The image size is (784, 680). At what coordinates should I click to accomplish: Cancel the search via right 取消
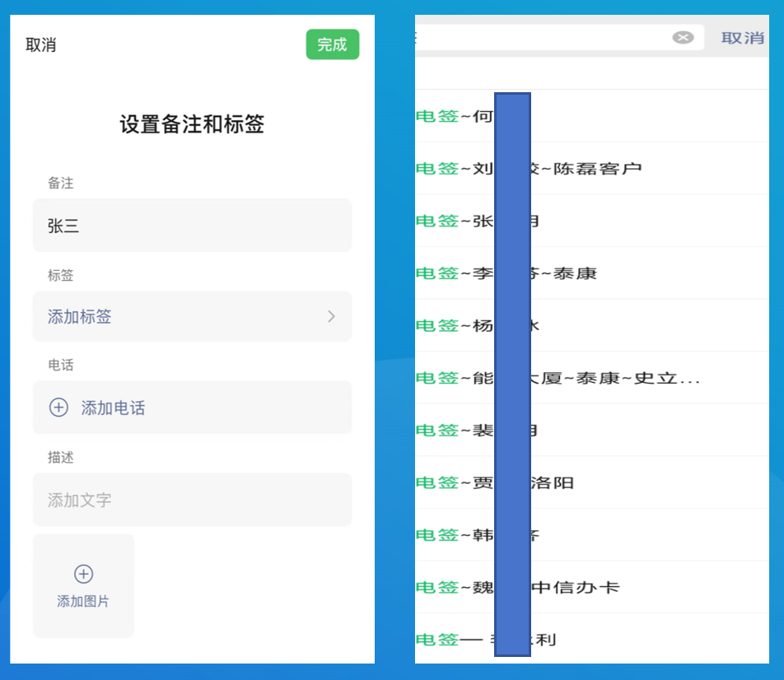743,36
